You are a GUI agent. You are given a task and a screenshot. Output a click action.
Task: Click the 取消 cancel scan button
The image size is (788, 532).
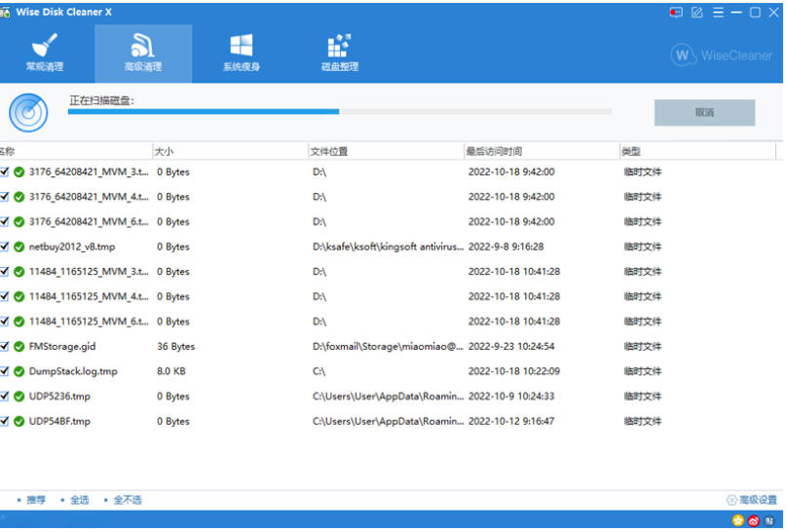[704, 113]
